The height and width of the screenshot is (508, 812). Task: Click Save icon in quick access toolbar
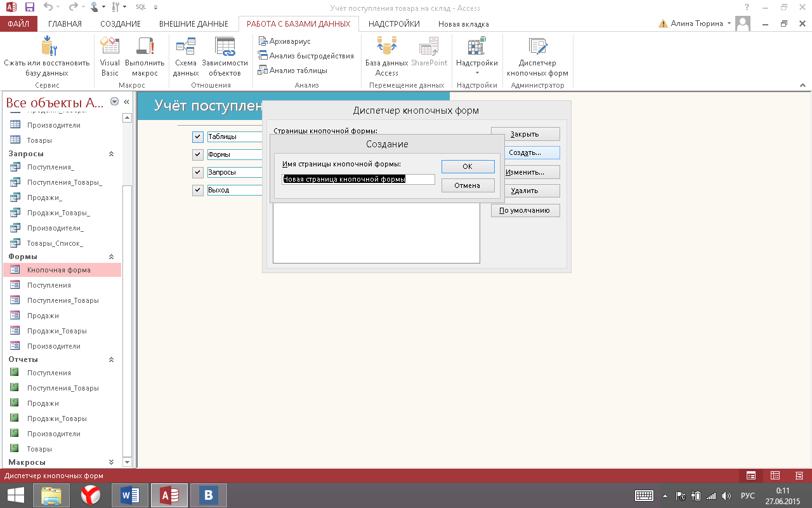[30, 8]
